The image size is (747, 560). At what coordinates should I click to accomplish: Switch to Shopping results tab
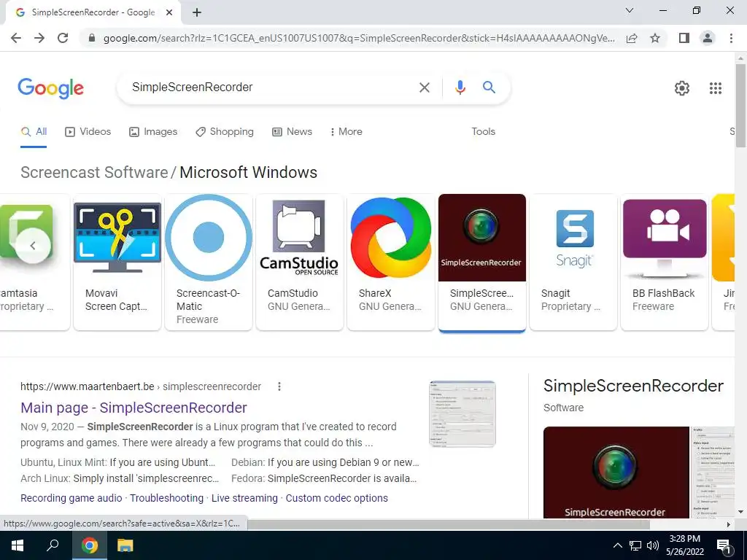[x=225, y=132]
